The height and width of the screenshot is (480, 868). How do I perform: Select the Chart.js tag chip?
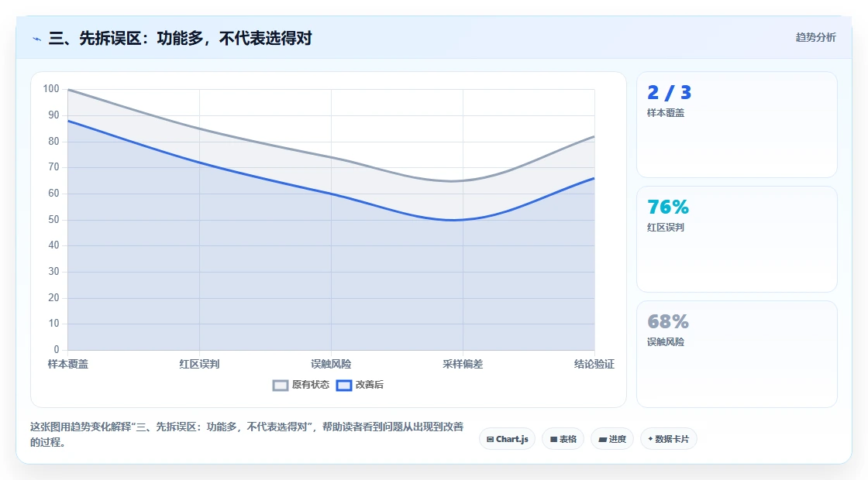(x=507, y=439)
